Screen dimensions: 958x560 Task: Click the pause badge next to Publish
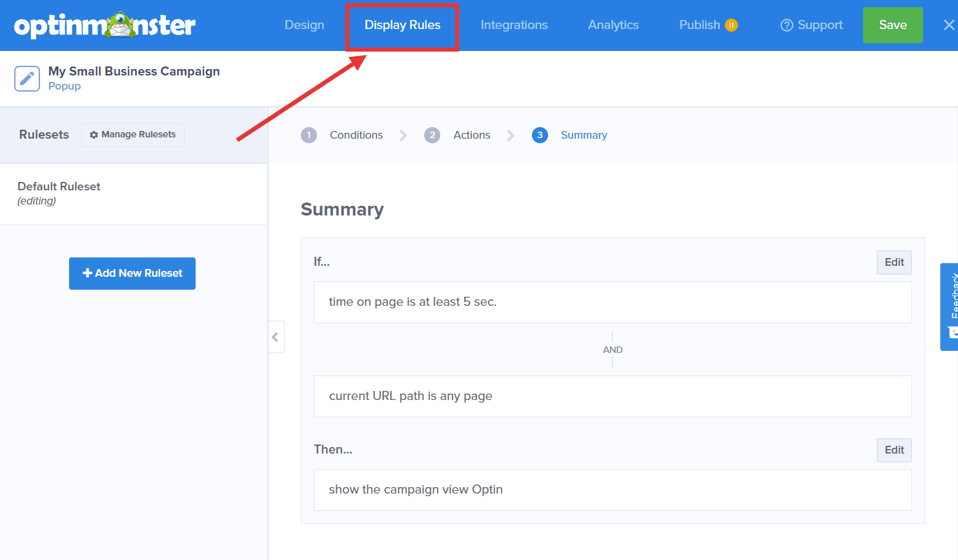pos(732,25)
